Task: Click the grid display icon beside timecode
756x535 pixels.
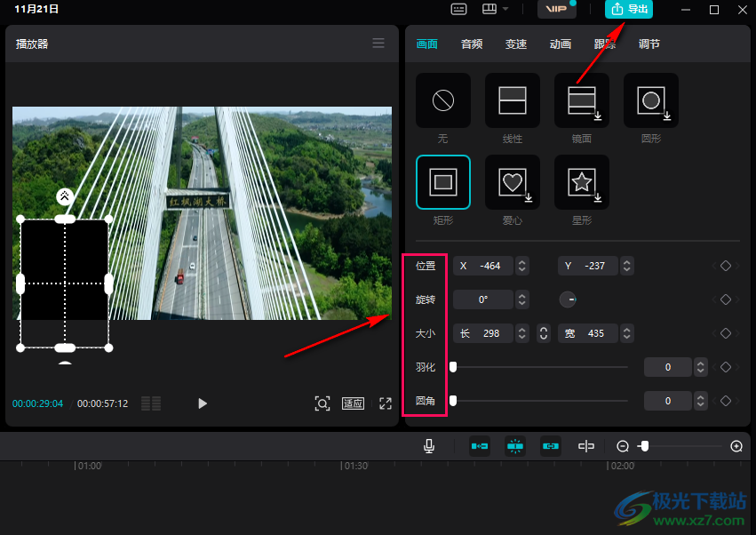Action: click(151, 403)
